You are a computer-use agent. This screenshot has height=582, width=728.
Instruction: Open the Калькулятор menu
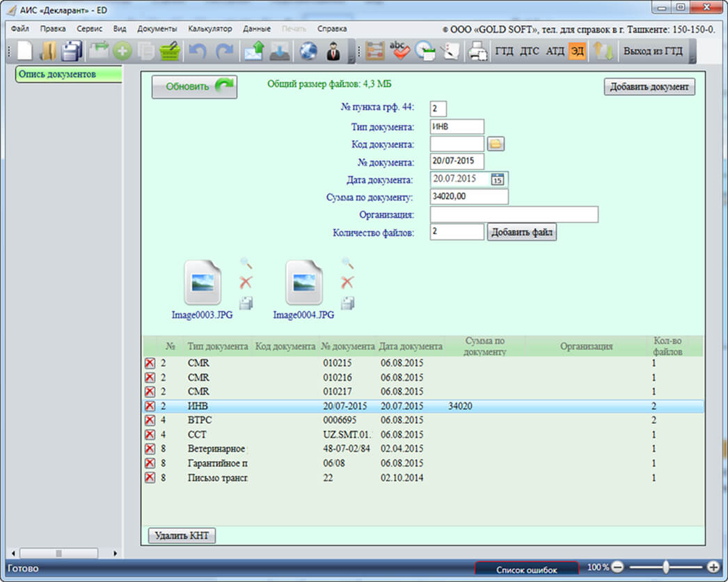(210, 29)
